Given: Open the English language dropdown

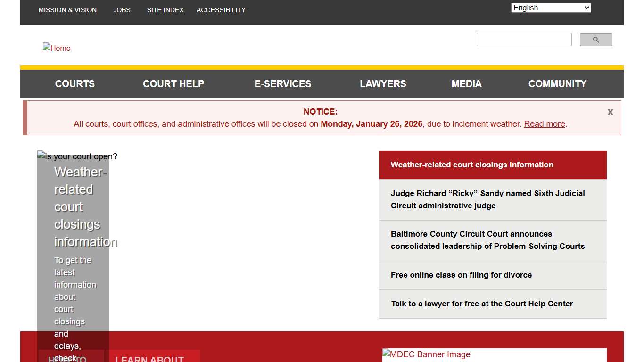Looking at the screenshot, I should (x=550, y=8).
